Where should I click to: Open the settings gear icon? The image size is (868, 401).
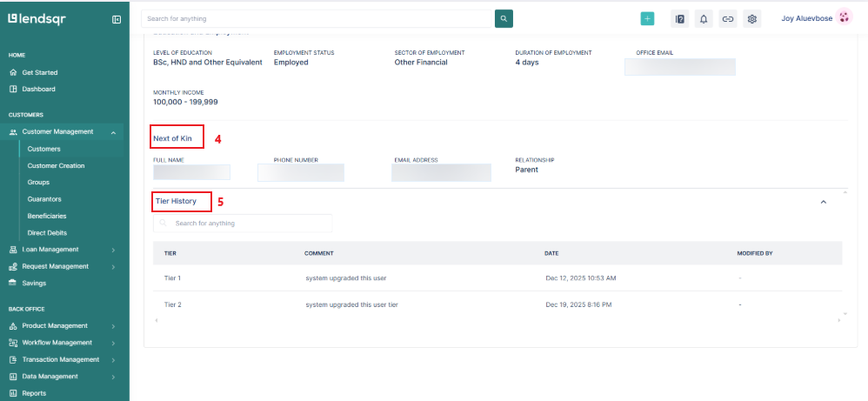752,18
